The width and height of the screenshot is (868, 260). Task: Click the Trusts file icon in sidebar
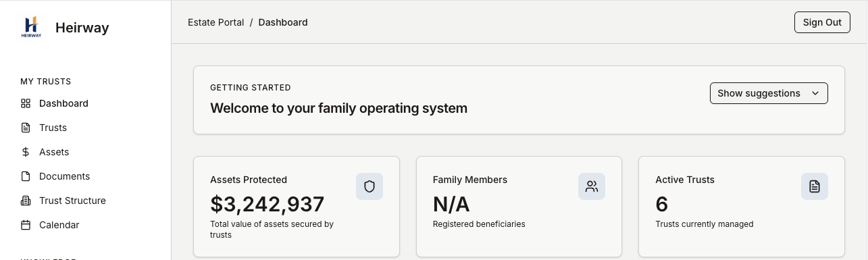(26, 128)
